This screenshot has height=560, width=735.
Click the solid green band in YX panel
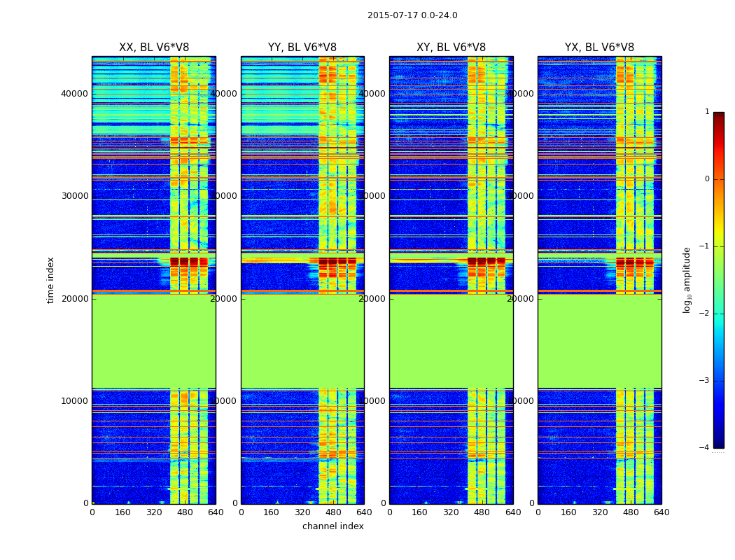599,341
